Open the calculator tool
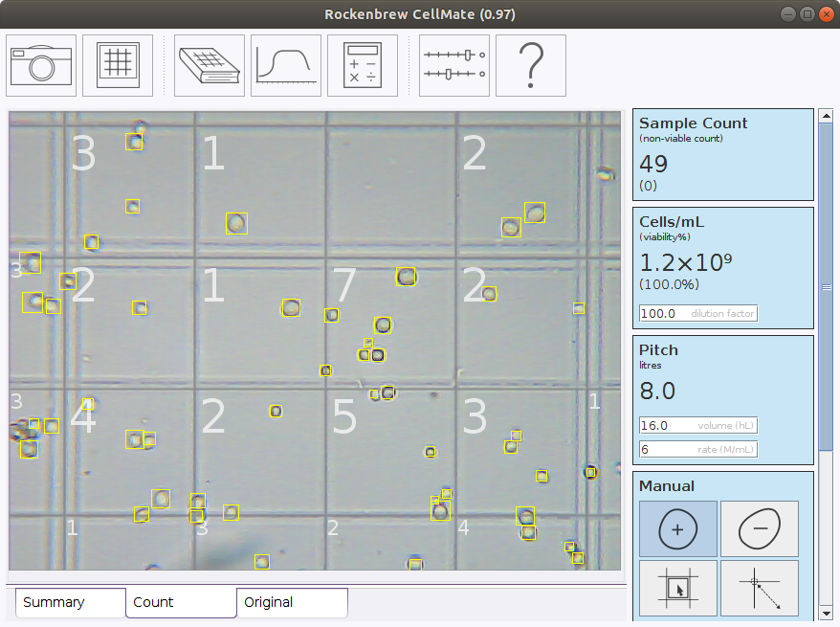Viewport: 840px width, 627px height. pyautogui.click(x=363, y=65)
